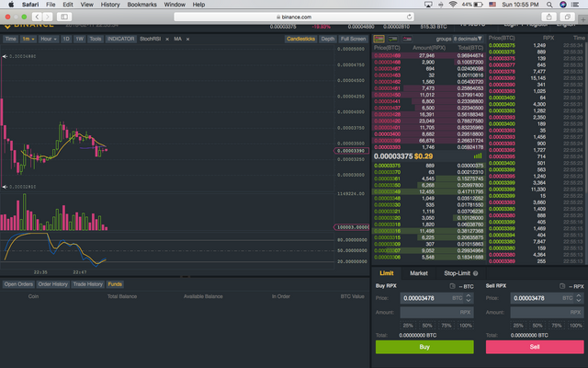Click the Buy RPX price input field
588x368 pixels.
437,298
